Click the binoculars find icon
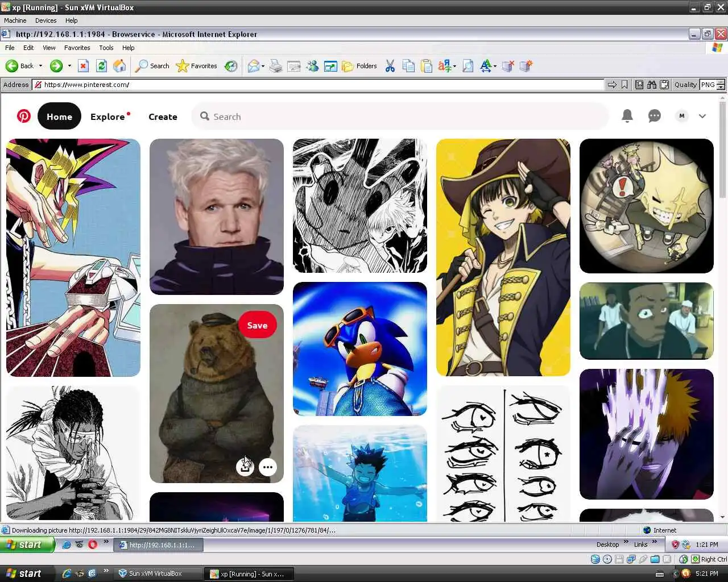Image resolution: width=728 pixels, height=582 pixels. coord(652,85)
